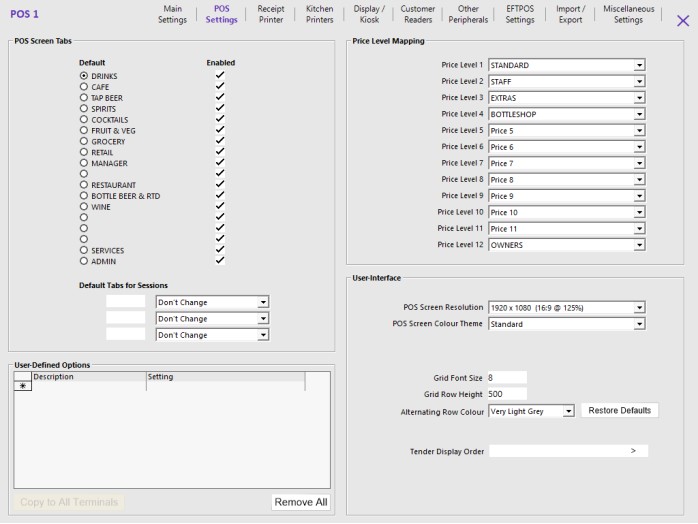Click Copy to All Terminals button

pos(69,502)
